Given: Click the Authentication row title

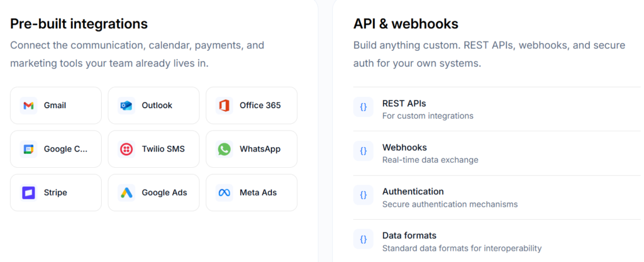Looking at the screenshot, I should (413, 192).
